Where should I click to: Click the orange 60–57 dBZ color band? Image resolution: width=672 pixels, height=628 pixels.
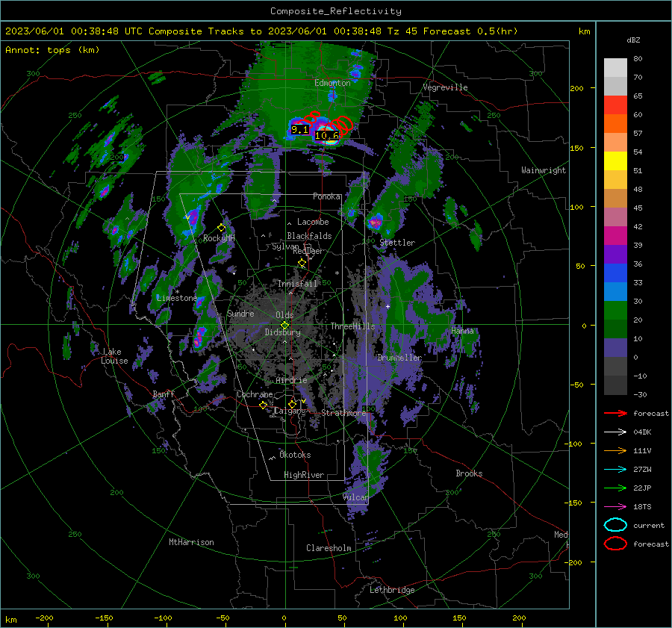click(x=615, y=124)
